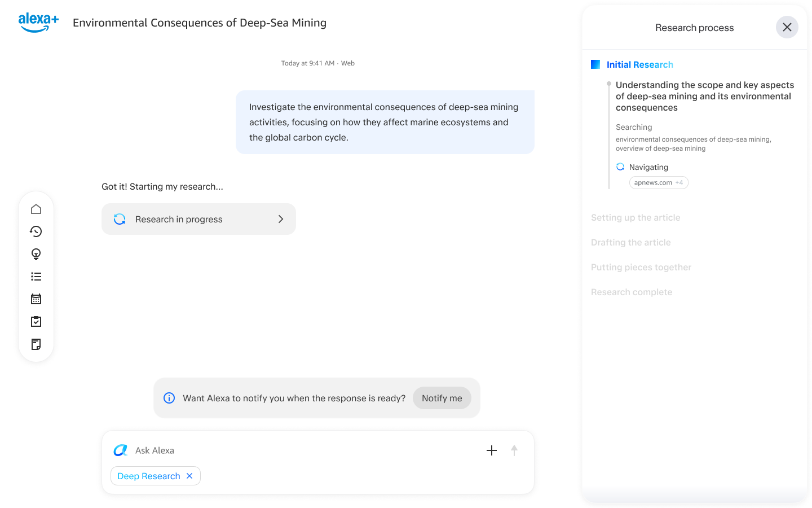Image resolution: width=812 pixels, height=508 pixels.
Task: Click the blue square beside Initial Research
Action: (595, 64)
